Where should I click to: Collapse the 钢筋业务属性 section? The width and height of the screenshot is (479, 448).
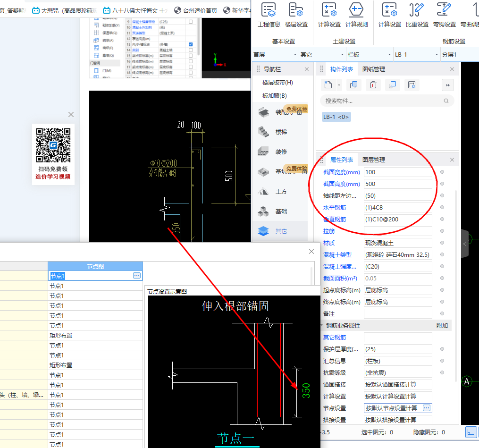pos(322,325)
